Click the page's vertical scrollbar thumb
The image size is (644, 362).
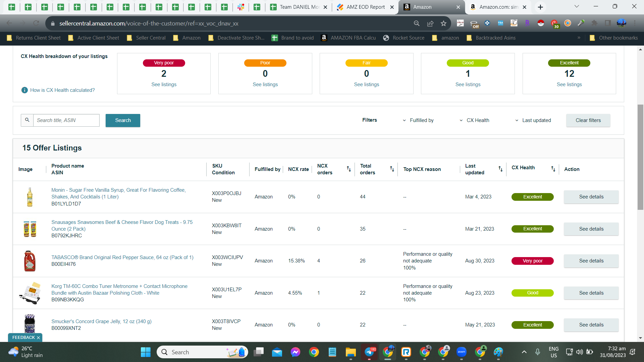[x=641, y=158]
